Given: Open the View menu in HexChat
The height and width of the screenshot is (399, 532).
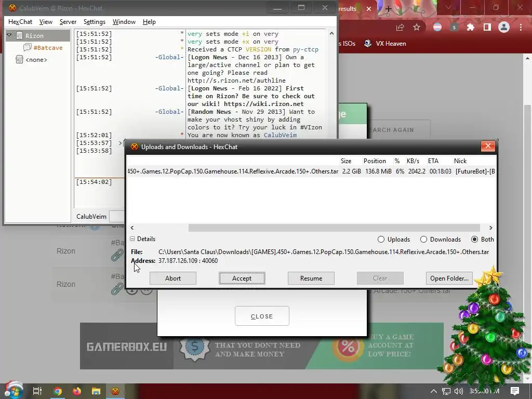Looking at the screenshot, I should pos(46,22).
